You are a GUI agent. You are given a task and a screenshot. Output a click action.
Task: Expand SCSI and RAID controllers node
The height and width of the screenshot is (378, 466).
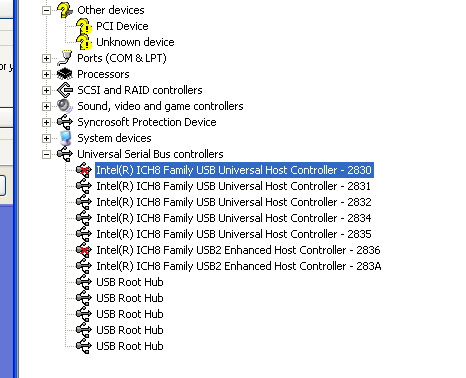[x=46, y=90]
